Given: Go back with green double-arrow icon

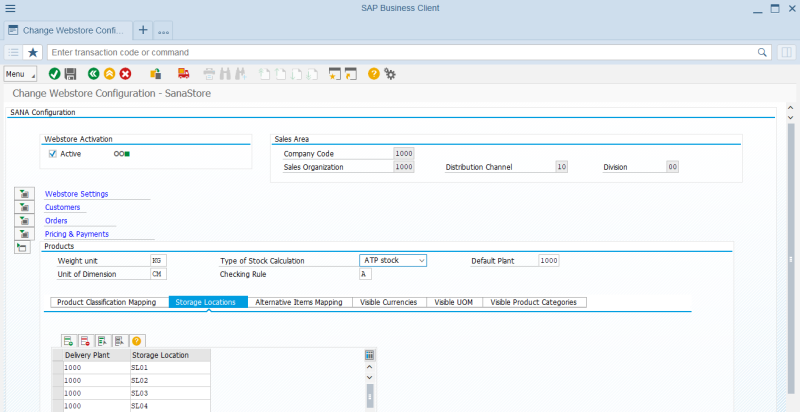Looking at the screenshot, I should [93, 74].
